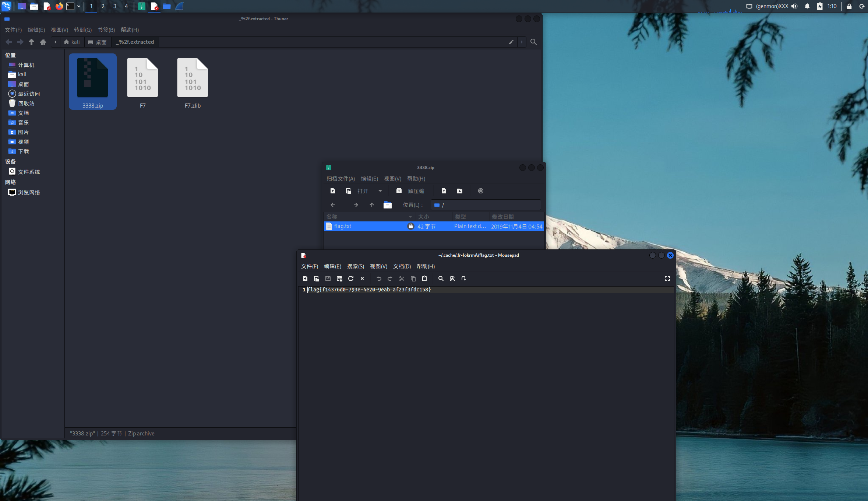Click Add folder icon in archive toolbar
This screenshot has width=868, height=501.
tap(460, 191)
